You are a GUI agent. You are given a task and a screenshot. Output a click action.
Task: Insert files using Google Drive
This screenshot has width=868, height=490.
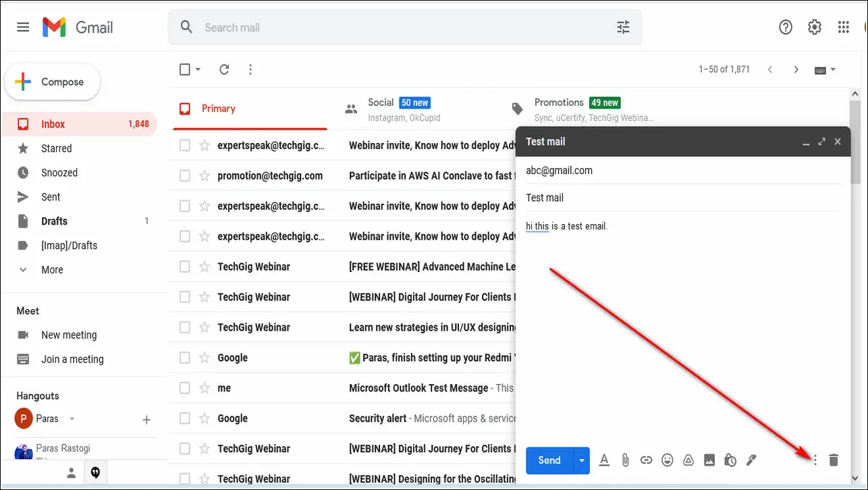[688, 460]
